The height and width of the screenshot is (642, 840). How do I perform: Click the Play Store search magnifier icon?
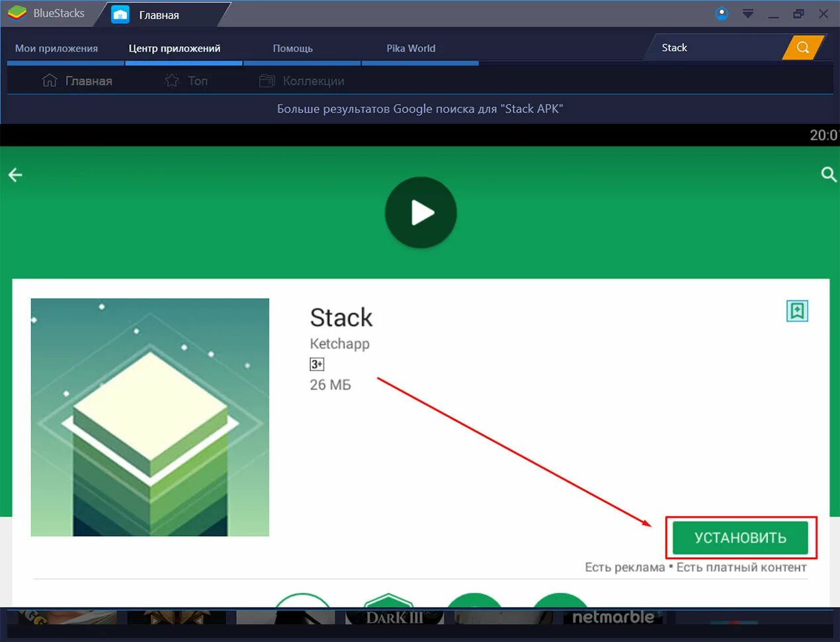click(x=829, y=174)
